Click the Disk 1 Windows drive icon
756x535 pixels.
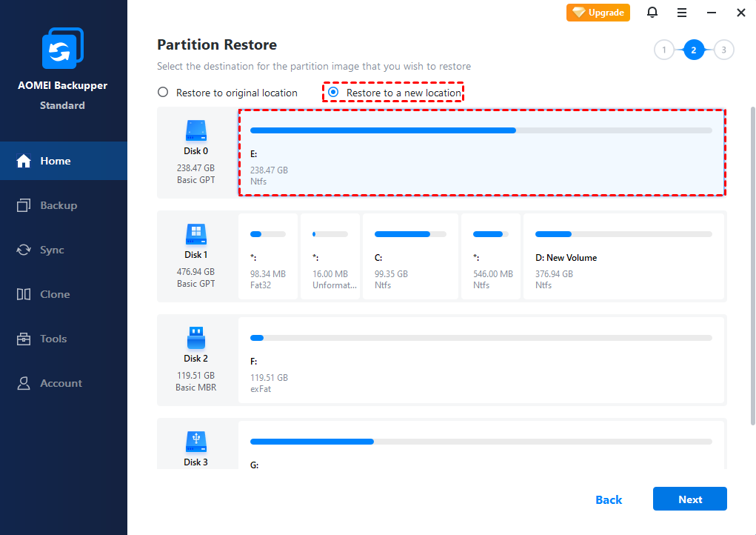(195, 234)
